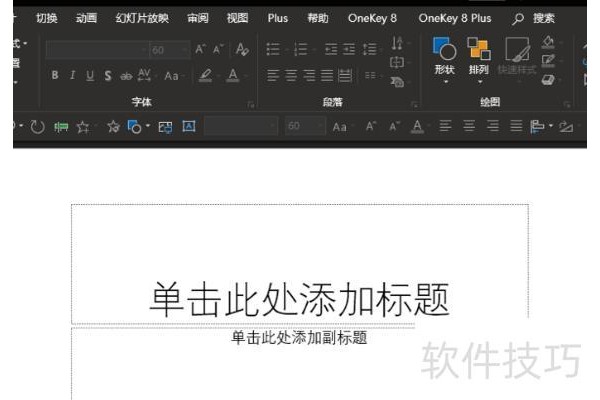Screen dimensions: 600x400
Task: Open the 排列 arrange menu
Action: [x=479, y=60]
